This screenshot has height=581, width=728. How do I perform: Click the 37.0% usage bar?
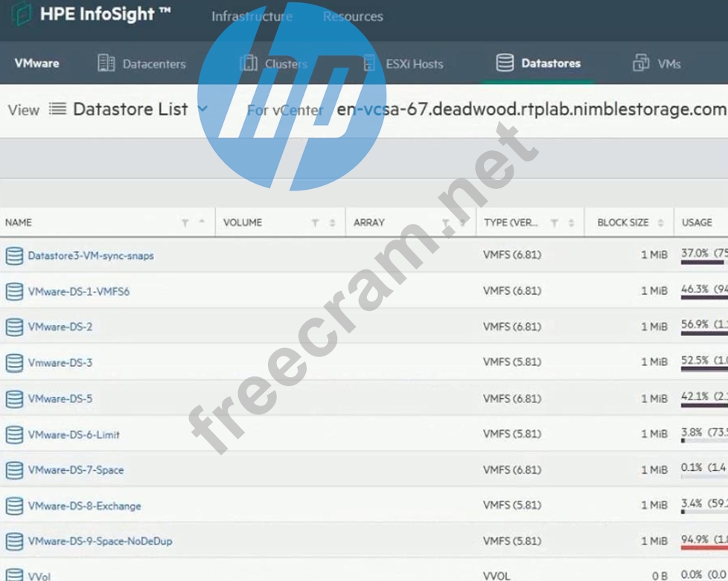pyautogui.click(x=704, y=263)
